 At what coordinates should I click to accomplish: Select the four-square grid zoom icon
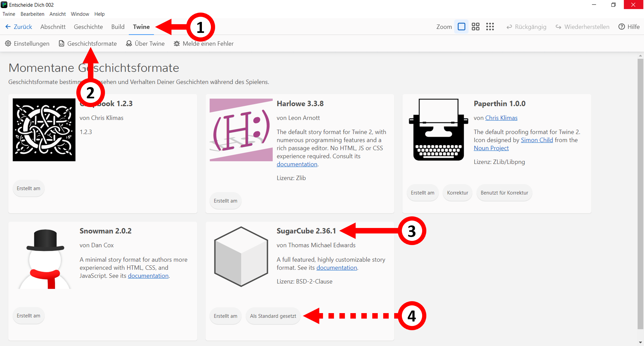[476, 27]
